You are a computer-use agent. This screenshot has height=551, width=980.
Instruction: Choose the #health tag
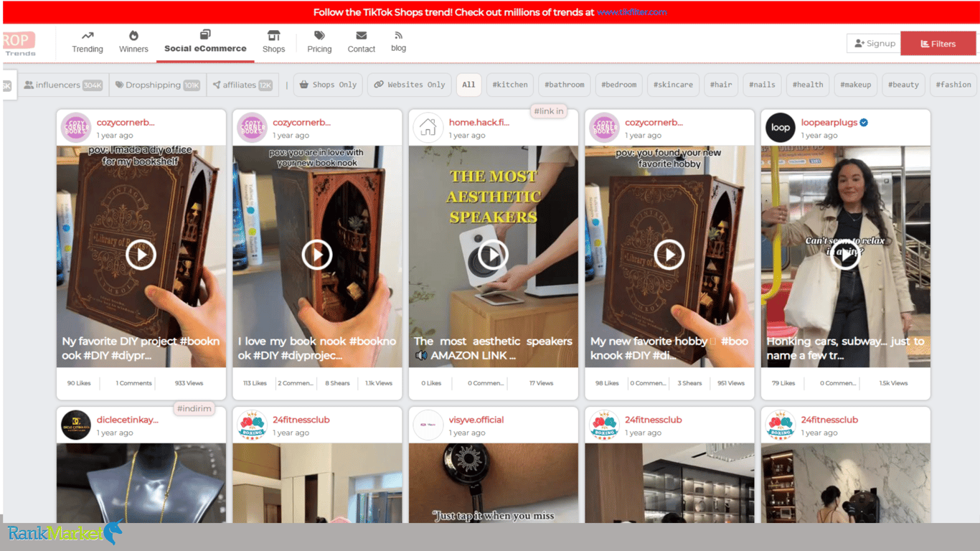(x=808, y=85)
